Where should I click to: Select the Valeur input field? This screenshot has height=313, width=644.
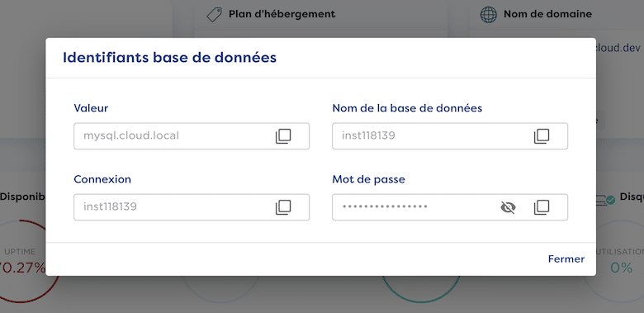pyautogui.click(x=192, y=136)
